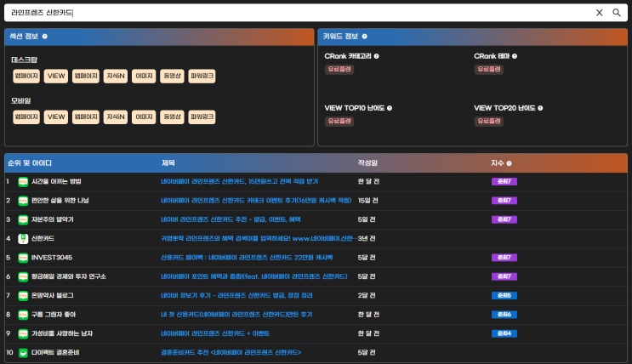Select the 모바일 파워링크 section chip
The image size is (632, 364).
tap(202, 117)
